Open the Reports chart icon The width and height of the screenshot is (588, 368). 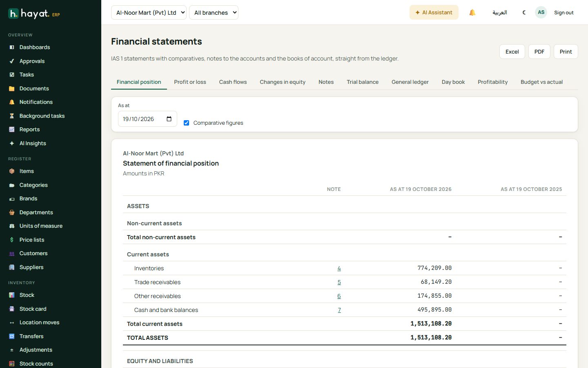click(12, 130)
